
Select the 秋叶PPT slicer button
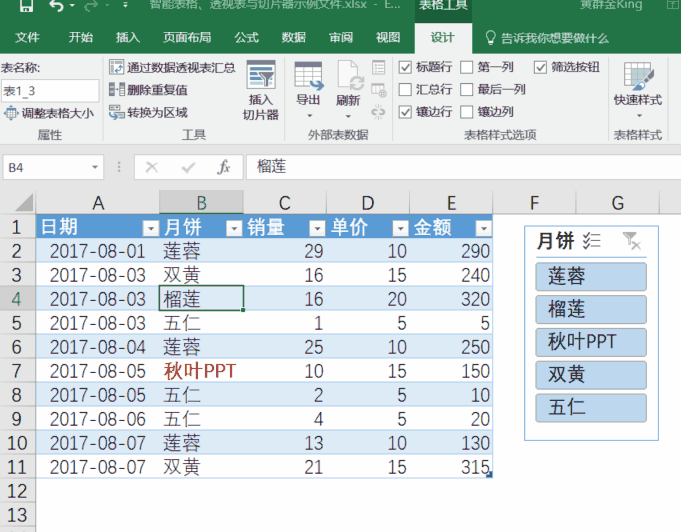click(x=590, y=341)
